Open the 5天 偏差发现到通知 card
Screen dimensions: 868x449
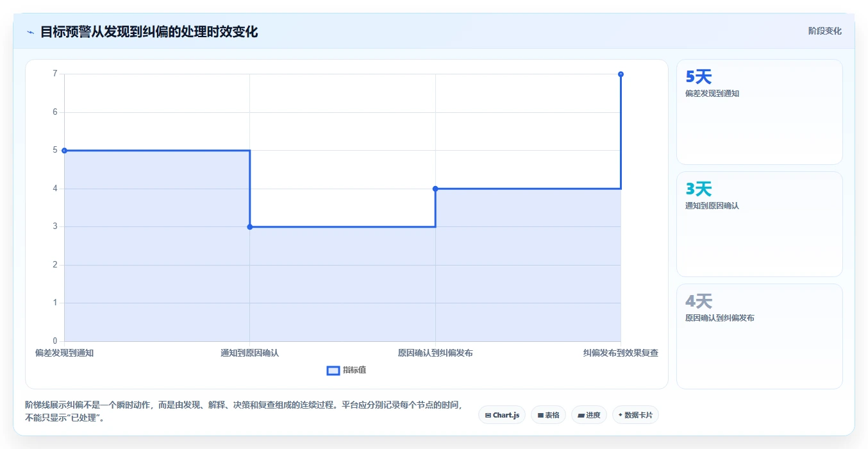pos(760,112)
